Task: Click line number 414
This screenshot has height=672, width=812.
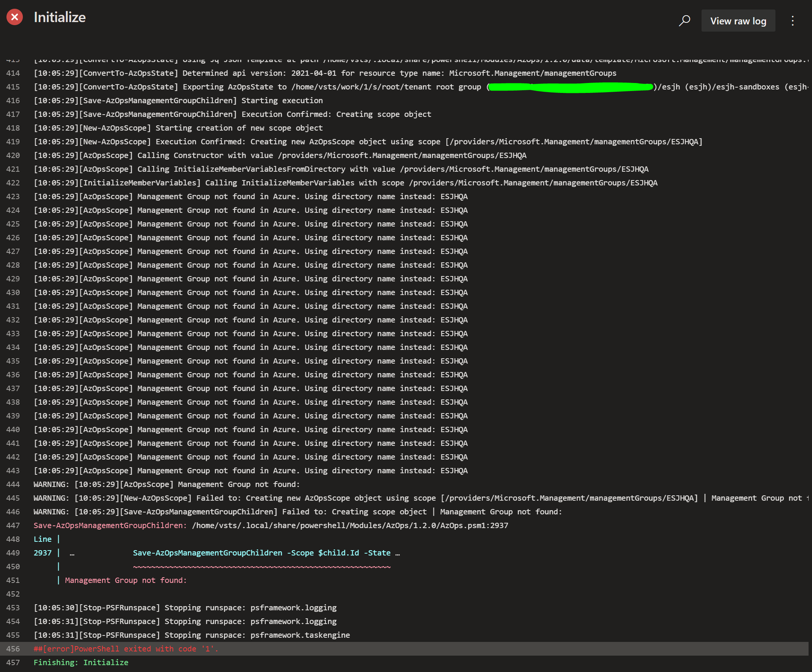Action: point(13,73)
